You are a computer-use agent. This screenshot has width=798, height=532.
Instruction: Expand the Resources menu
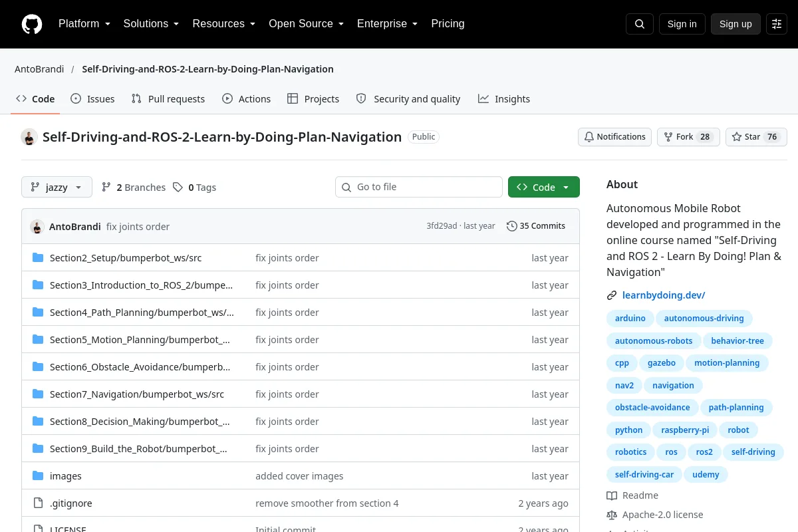pos(223,24)
